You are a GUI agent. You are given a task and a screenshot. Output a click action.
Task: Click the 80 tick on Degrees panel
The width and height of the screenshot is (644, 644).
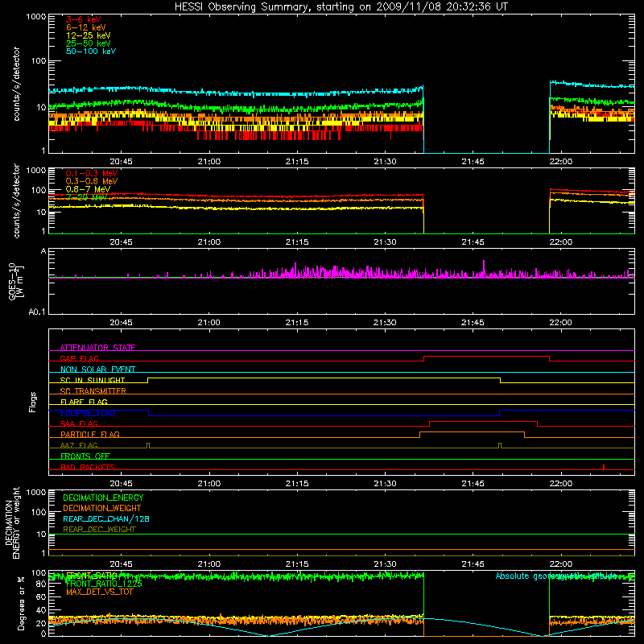tap(41, 584)
